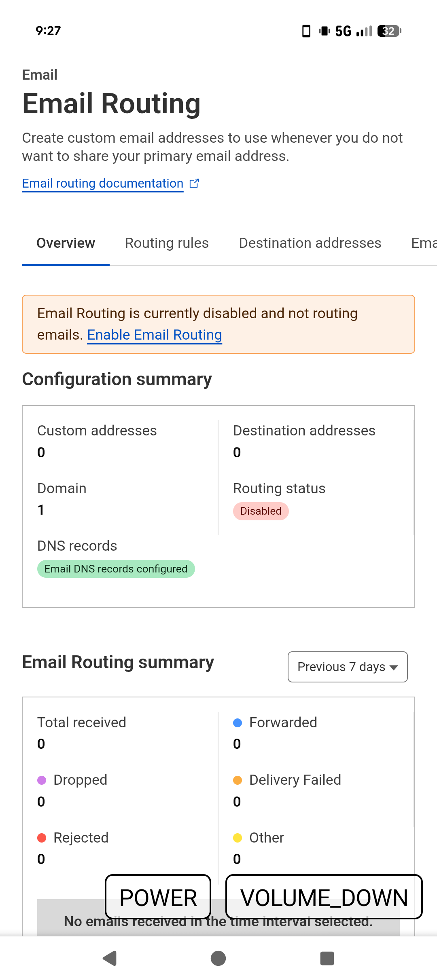This screenshot has height=980, width=437.
Task: Tap the red Rejected legend dot
Action: pyautogui.click(x=42, y=838)
